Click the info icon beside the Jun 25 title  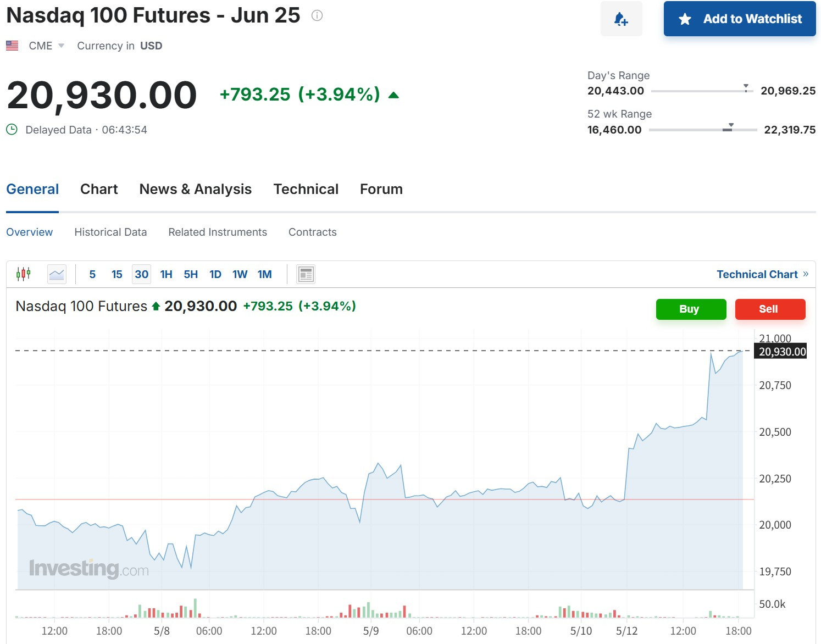pyautogui.click(x=317, y=16)
